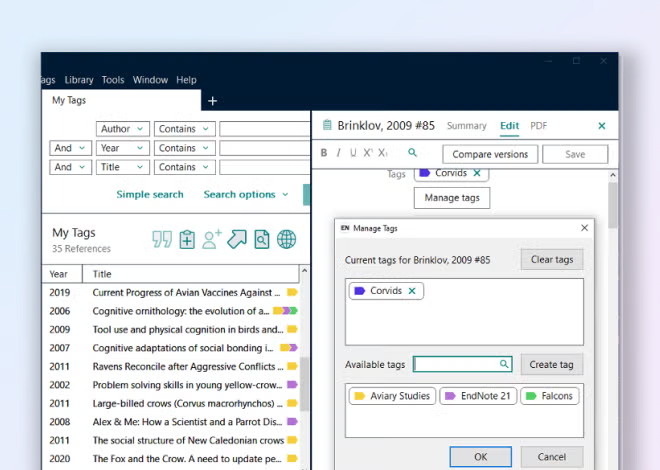Image resolution: width=660 pixels, height=470 pixels.
Task: Toggle italic formatting in Edit toolbar
Action: coord(339,153)
